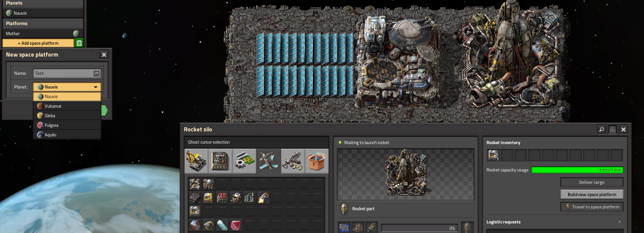Select the second item in top row of Space grid
This screenshot has width=644, height=233.
[x=209, y=184]
